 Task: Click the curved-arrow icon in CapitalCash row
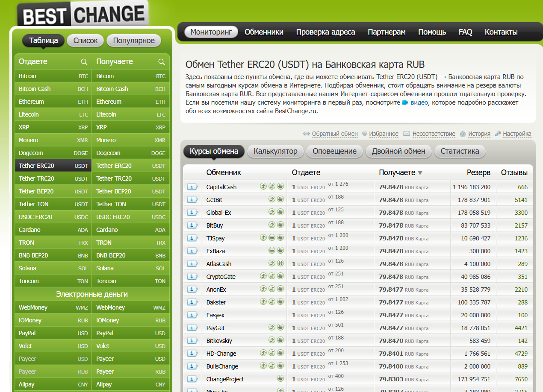263,186
